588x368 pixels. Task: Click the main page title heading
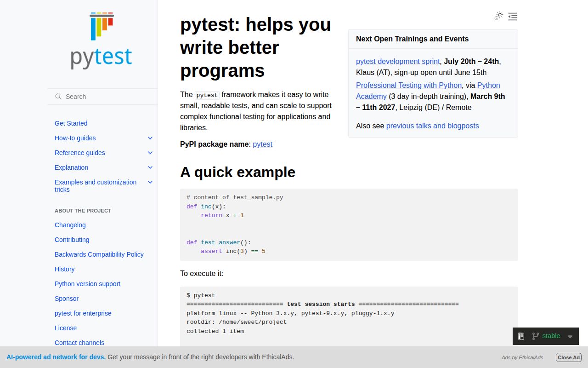tap(255, 47)
